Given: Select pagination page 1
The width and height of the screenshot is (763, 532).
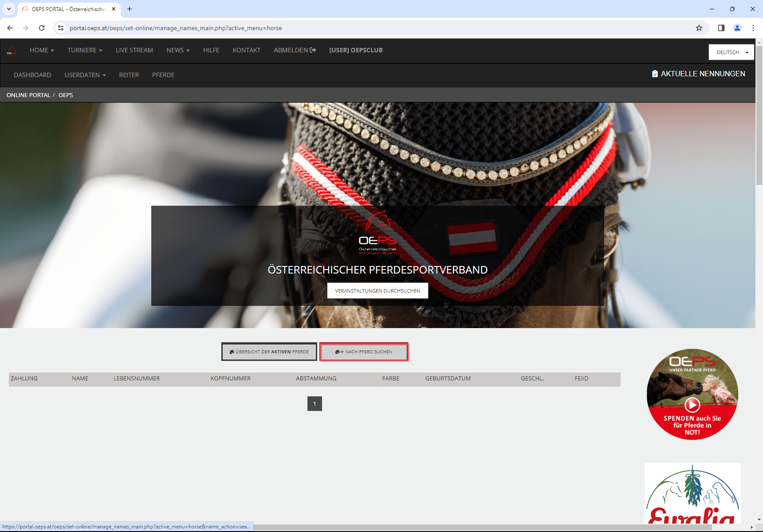Looking at the screenshot, I should (x=315, y=404).
